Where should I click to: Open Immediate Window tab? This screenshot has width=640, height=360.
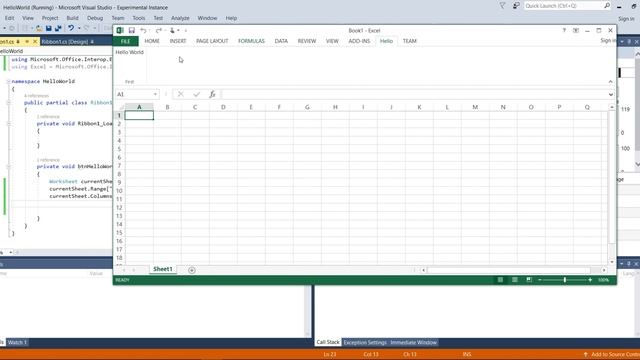(413, 342)
